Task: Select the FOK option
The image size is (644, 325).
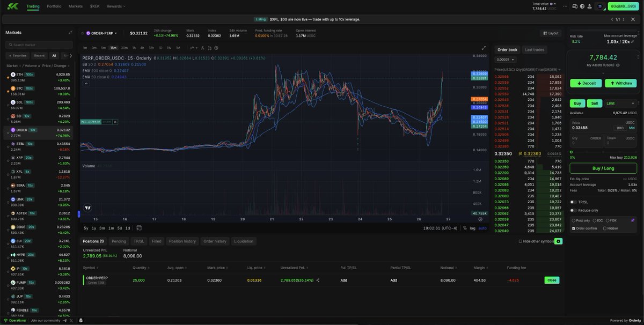Action: [x=608, y=220]
